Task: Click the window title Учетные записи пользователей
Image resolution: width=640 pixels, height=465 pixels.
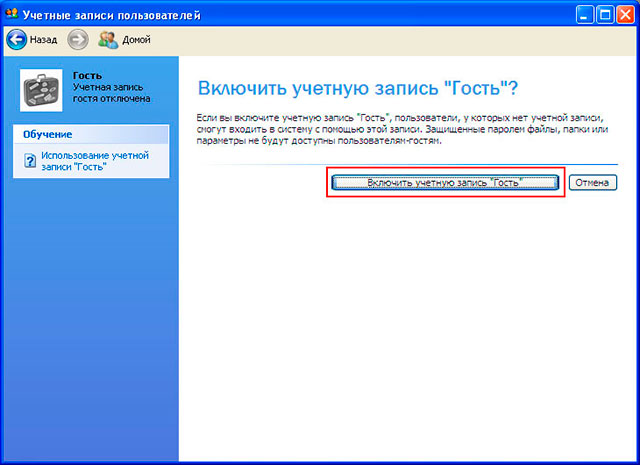Action: coord(111,15)
